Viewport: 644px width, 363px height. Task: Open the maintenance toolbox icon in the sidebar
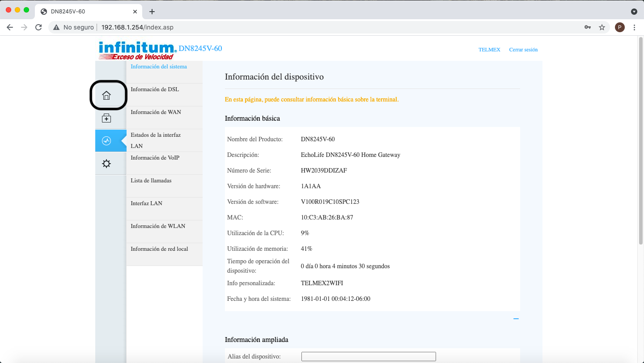click(x=106, y=118)
